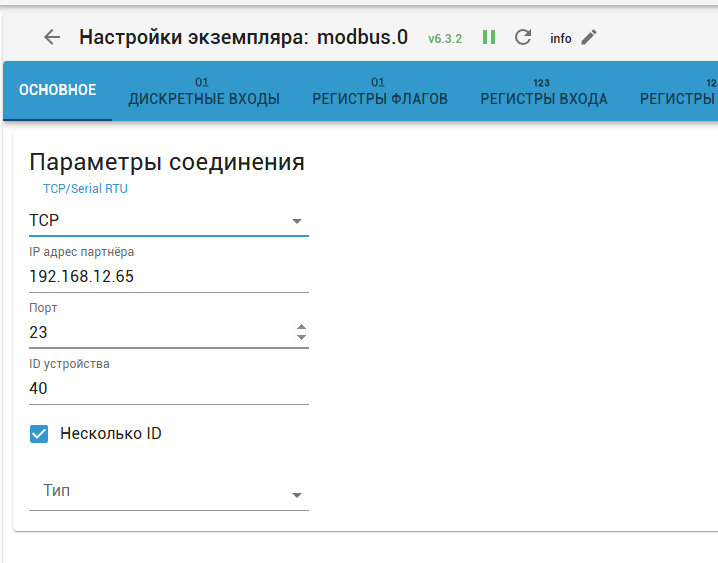Uncheck the Несколько ID checkbox
The height and width of the screenshot is (563, 718).
tap(39, 434)
